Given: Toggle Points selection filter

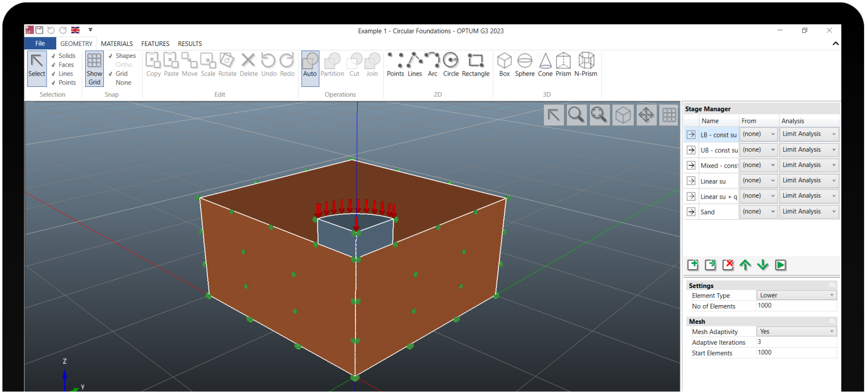Looking at the screenshot, I should pos(63,83).
